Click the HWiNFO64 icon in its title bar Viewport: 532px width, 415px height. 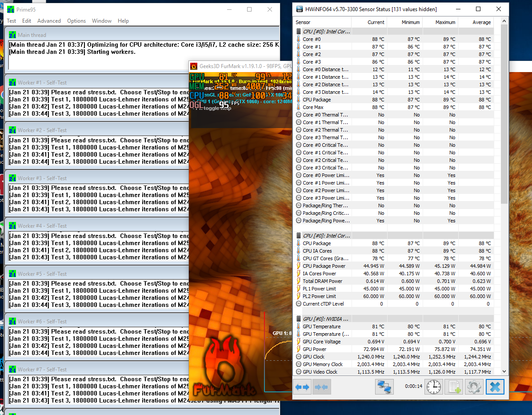click(300, 9)
